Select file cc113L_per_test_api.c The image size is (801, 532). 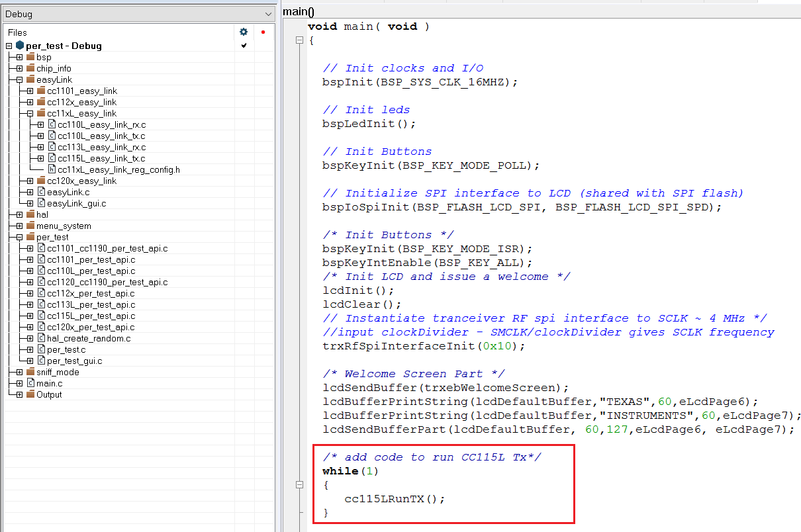pos(91,304)
